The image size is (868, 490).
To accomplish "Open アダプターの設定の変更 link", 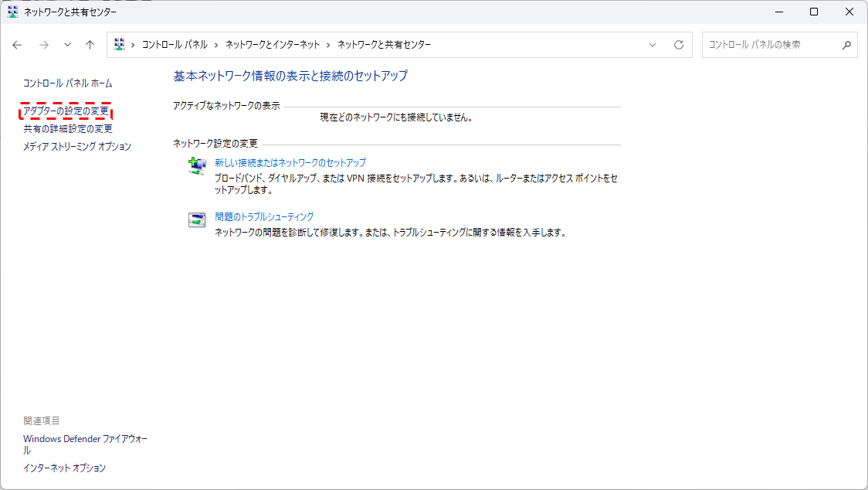I will (x=66, y=111).
